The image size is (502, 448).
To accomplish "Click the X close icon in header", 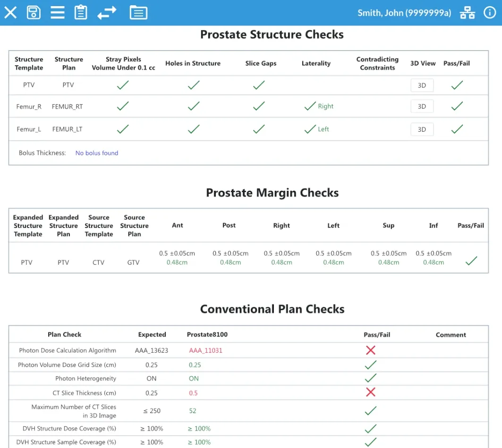I will 10,12.
